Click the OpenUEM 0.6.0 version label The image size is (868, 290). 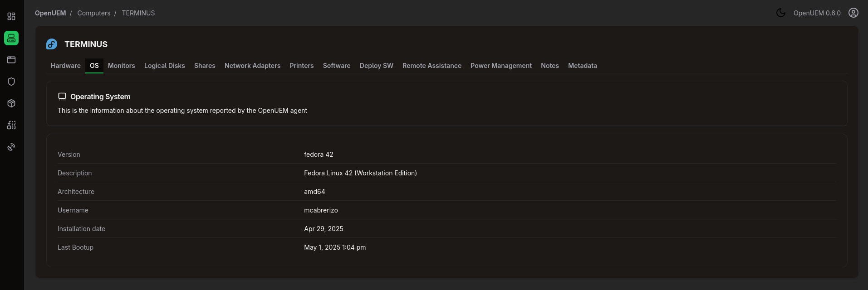point(817,13)
